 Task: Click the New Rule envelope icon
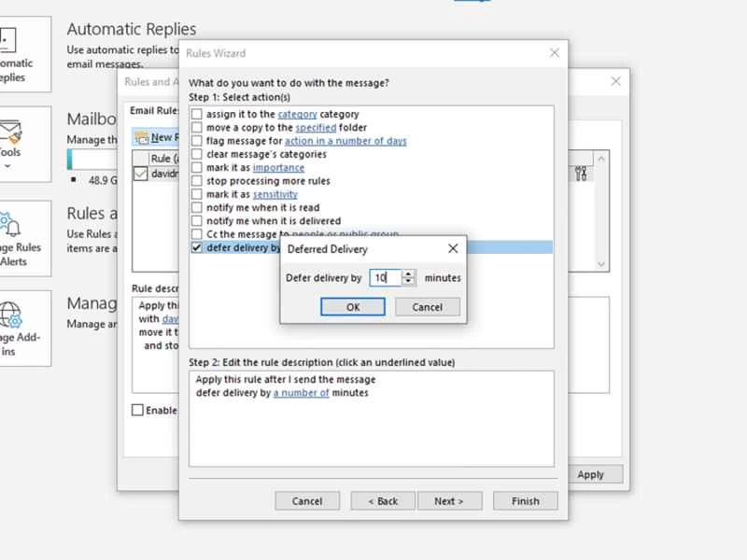tap(142, 137)
